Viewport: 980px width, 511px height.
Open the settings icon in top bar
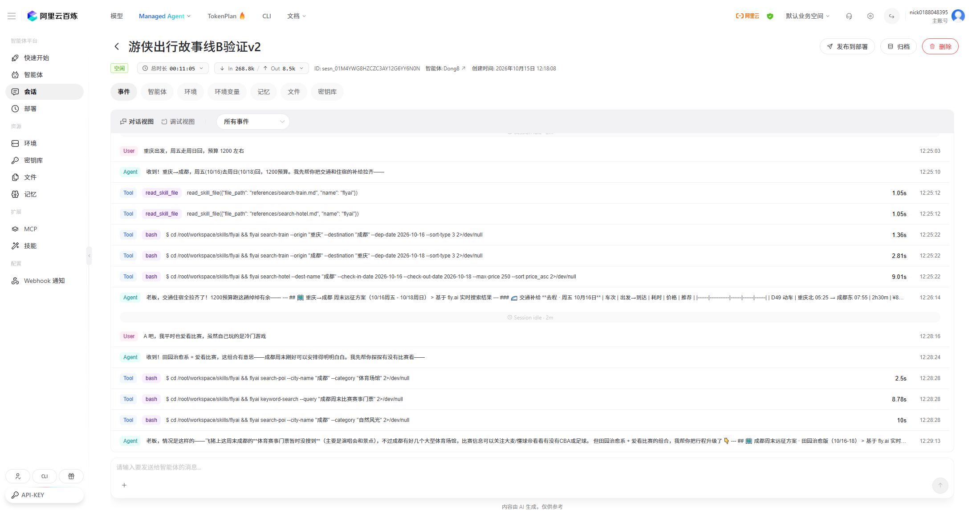point(870,16)
